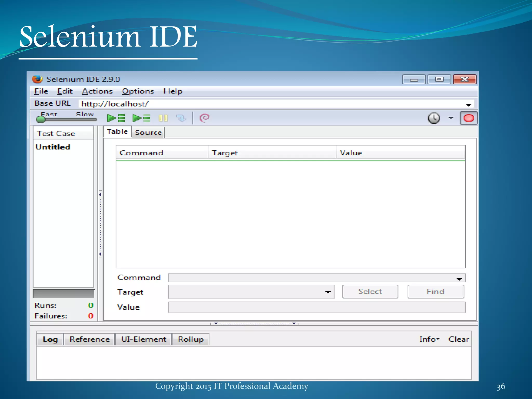The height and width of the screenshot is (399, 532).
Task: Select the Reference tab
Action: coord(90,339)
